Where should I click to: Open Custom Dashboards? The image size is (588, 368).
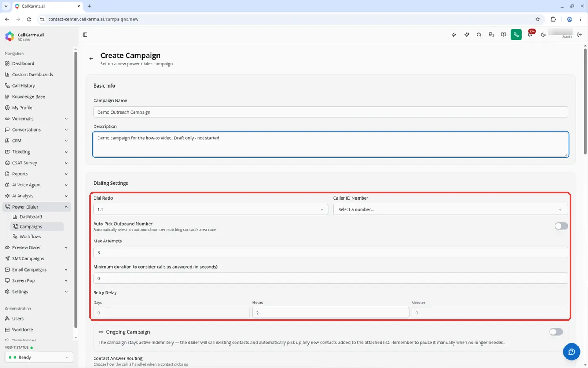pyautogui.click(x=36, y=74)
